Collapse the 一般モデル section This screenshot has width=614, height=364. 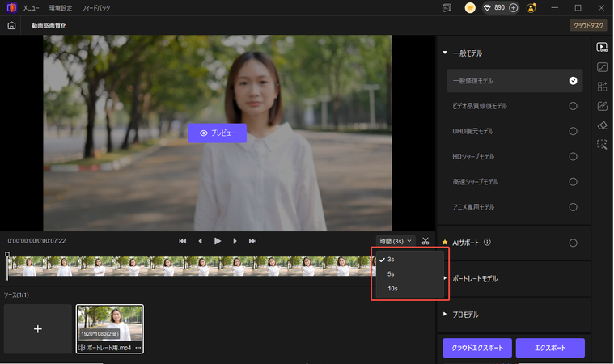[x=445, y=53]
